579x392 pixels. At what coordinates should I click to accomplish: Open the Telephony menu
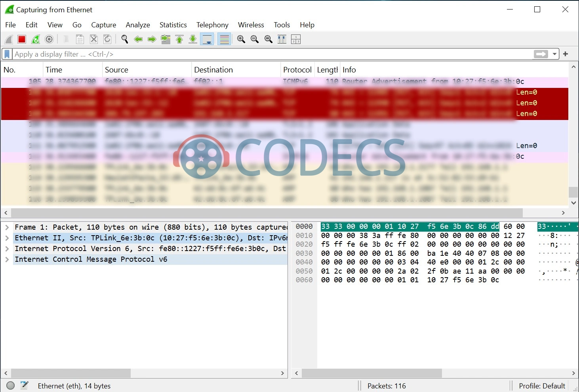(213, 25)
